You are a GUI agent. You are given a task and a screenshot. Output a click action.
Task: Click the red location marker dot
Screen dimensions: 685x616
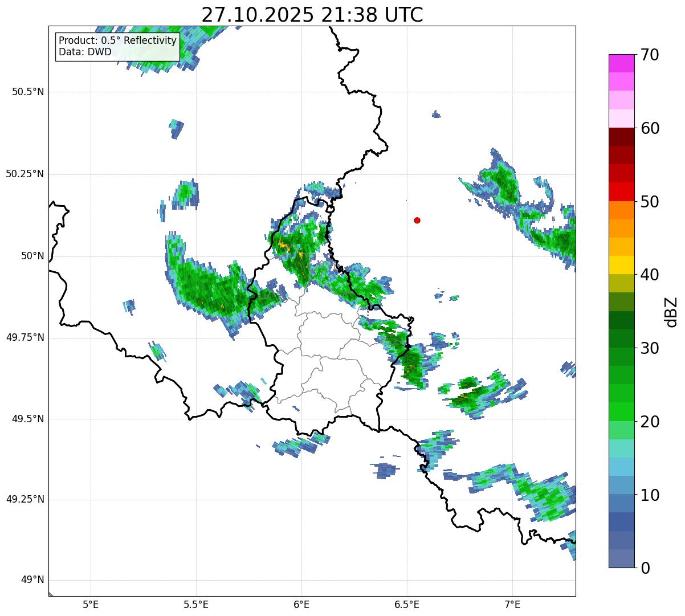click(417, 221)
